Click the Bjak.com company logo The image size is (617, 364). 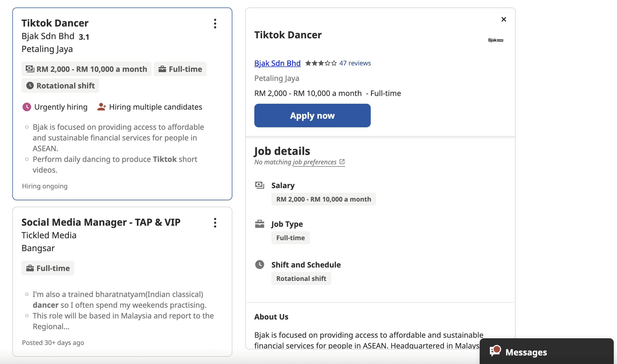pos(496,40)
